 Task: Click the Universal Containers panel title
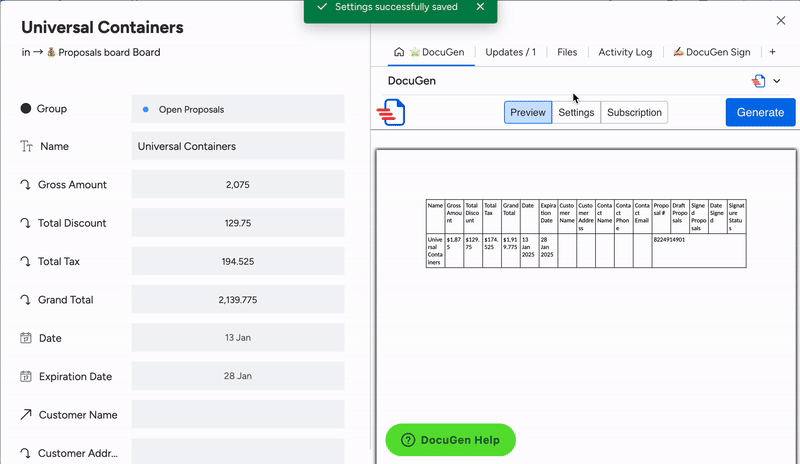102,27
